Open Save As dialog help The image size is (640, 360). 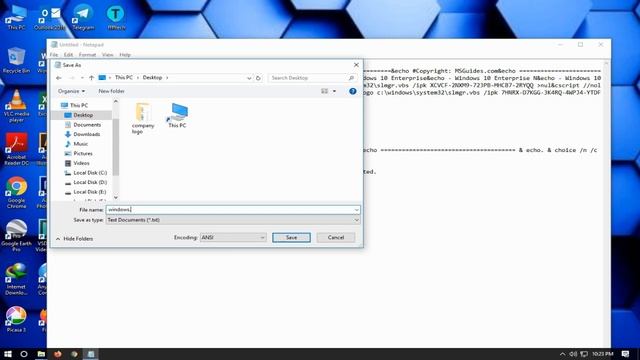(353, 91)
